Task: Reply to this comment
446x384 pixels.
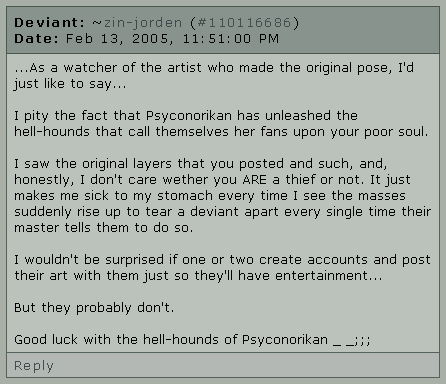Action: pyautogui.click(x=34, y=366)
